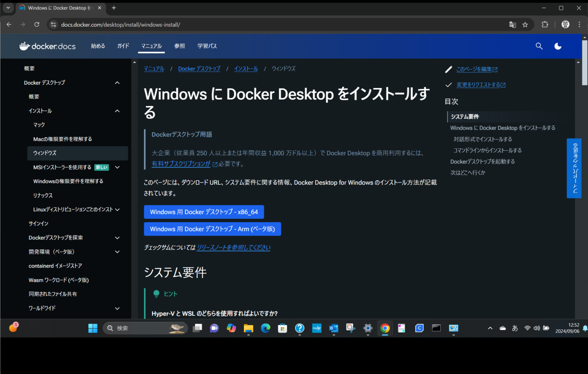Click the pencil icon to edit this page
Viewport: 588px width, 374px height.
point(449,69)
